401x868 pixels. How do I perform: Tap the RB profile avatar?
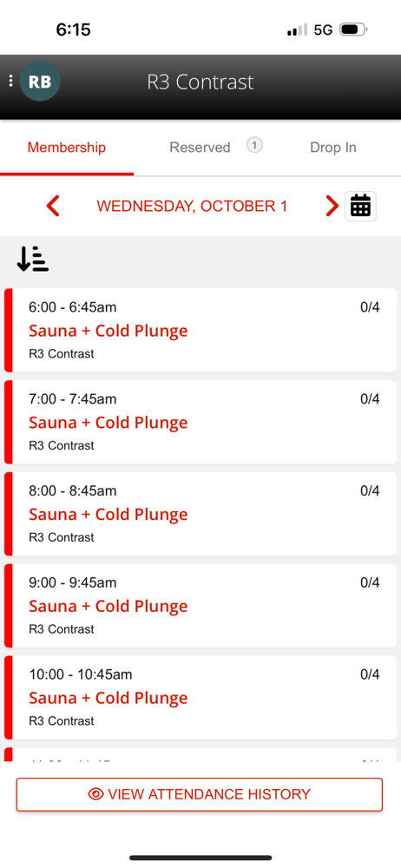click(x=40, y=82)
